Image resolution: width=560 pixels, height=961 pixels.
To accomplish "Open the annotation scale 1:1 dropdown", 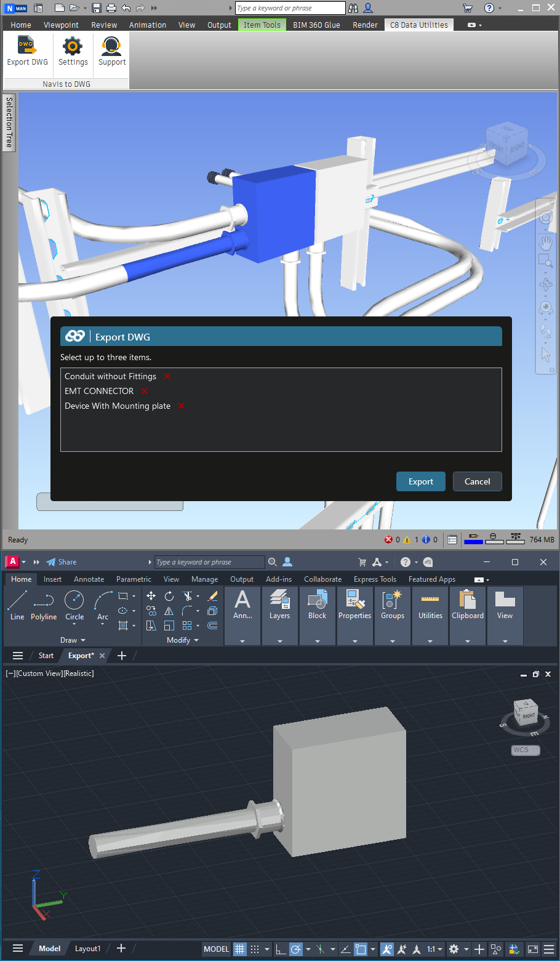I will (x=434, y=949).
